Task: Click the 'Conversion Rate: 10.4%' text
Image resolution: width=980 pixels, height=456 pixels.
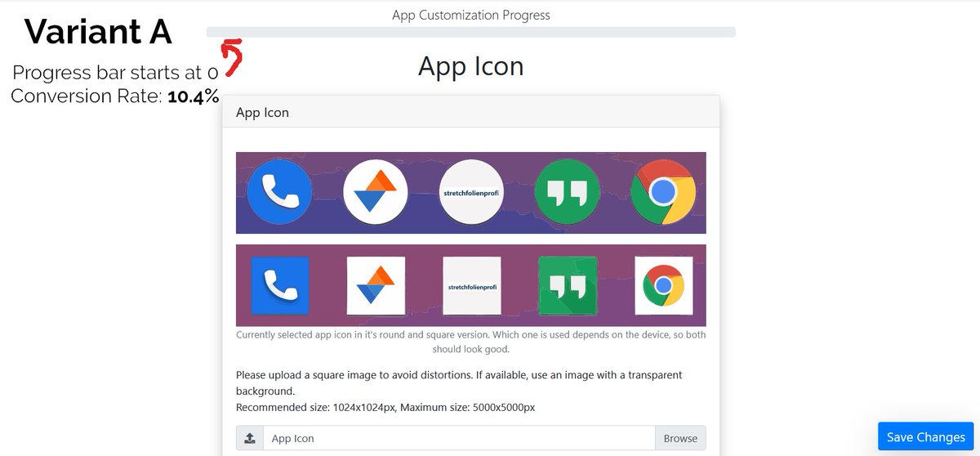Action: (115, 96)
